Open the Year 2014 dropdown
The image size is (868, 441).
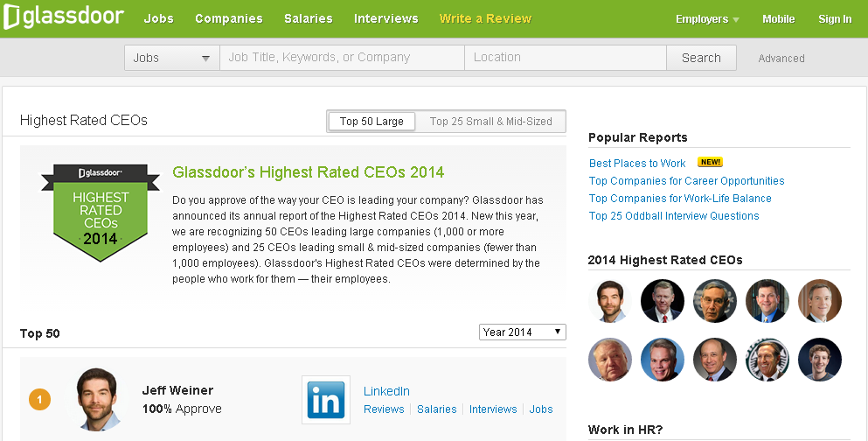tap(522, 332)
